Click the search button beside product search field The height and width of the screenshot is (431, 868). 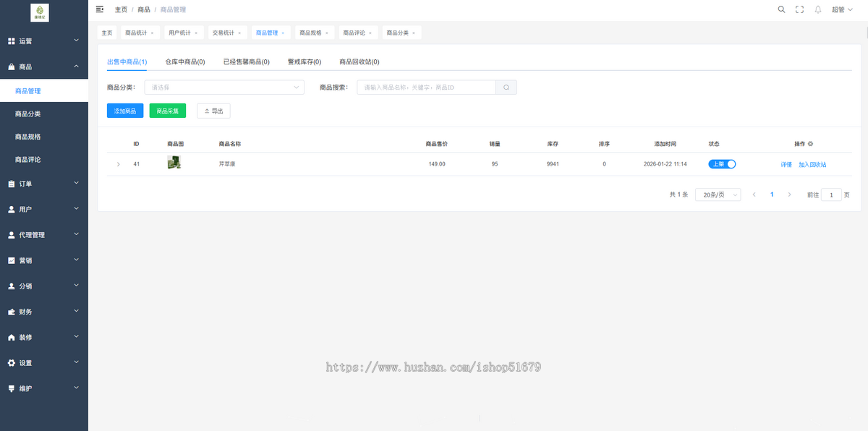(506, 88)
